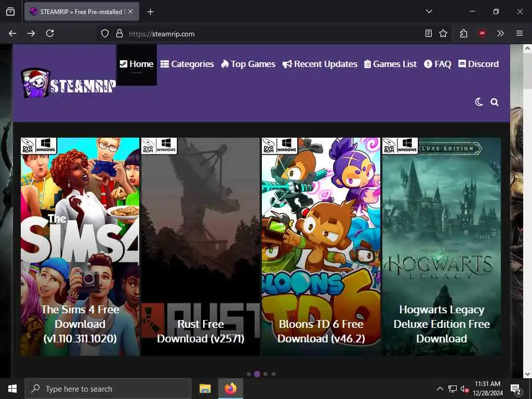Open the Windows Start menu

click(12, 389)
